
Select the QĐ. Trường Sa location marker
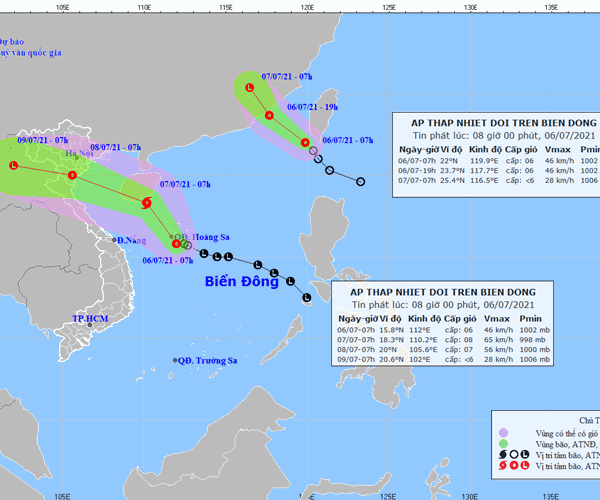(x=174, y=360)
